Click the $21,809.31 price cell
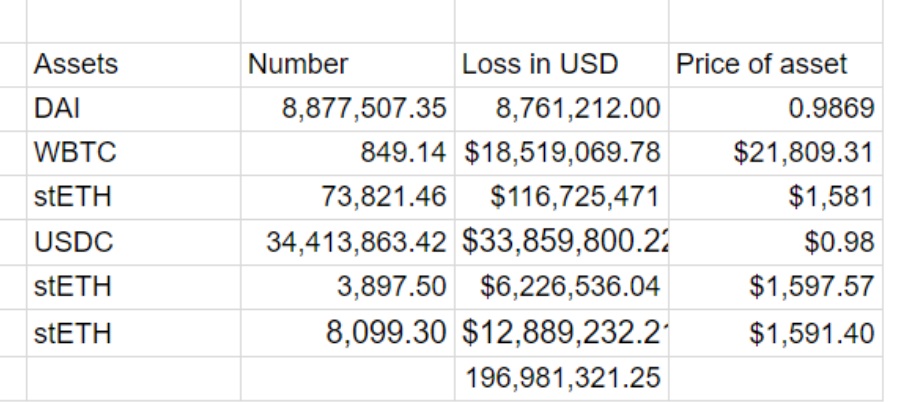This screenshot has height=402, width=918. pyautogui.click(x=776, y=153)
